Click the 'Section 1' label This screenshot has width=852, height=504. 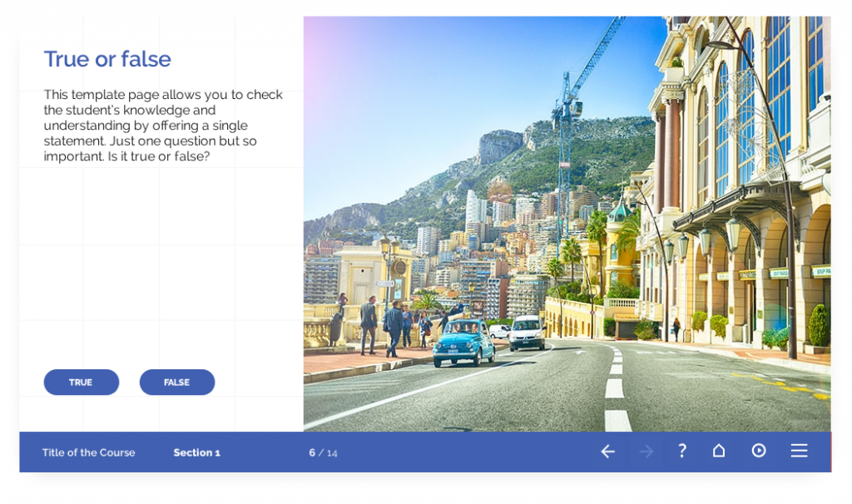pos(196,452)
